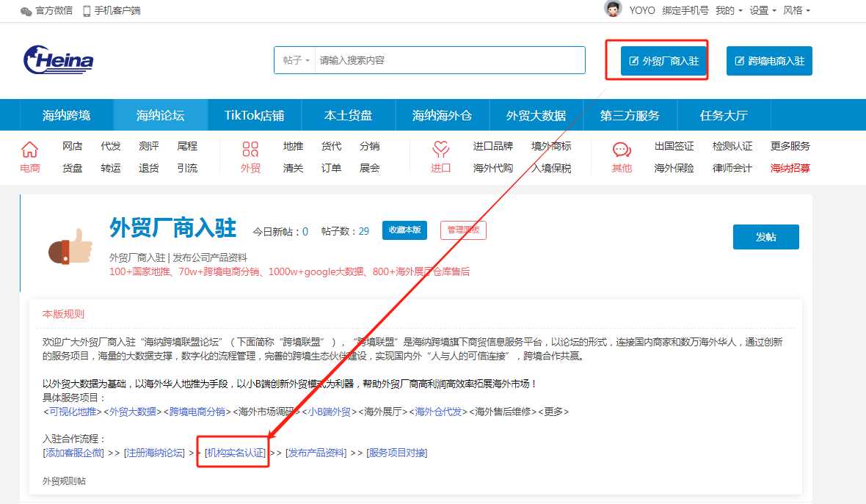The image size is (866, 504).
Task: Click the 外贸厂商入驻 button
Action: click(x=660, y=61)
